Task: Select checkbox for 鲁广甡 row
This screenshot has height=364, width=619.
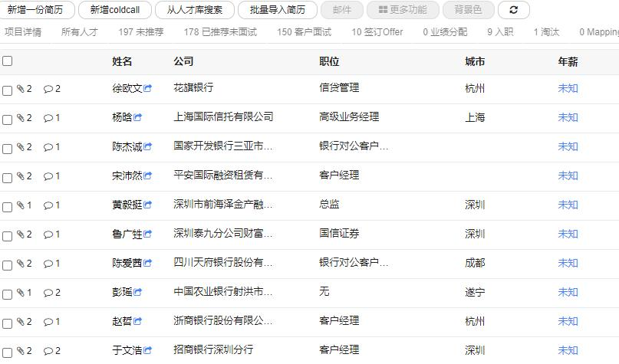Action: [x=8, y=235]
